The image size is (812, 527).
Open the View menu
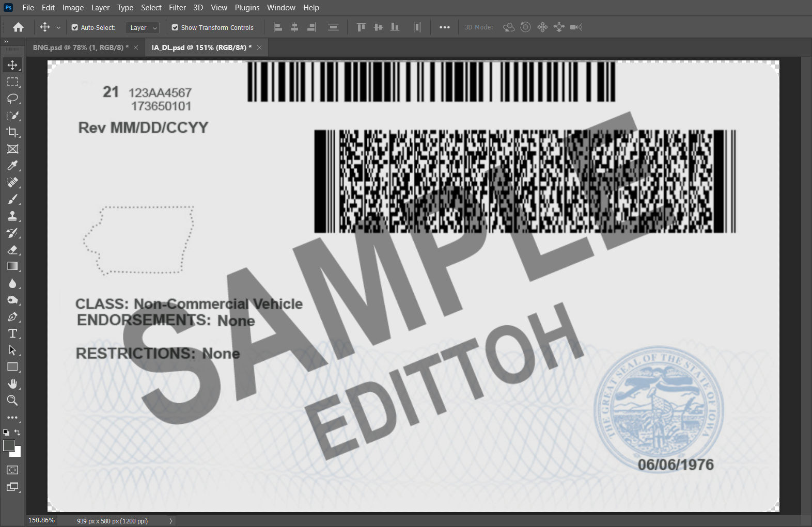pyautogui.click(x=219, y=8)
